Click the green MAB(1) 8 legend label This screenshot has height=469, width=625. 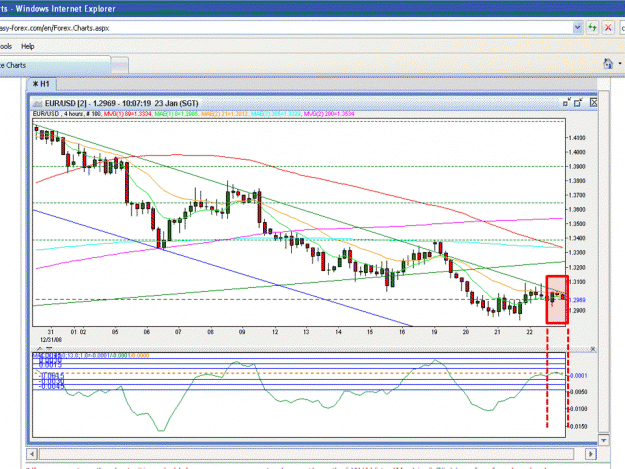(x=176, y=114)
